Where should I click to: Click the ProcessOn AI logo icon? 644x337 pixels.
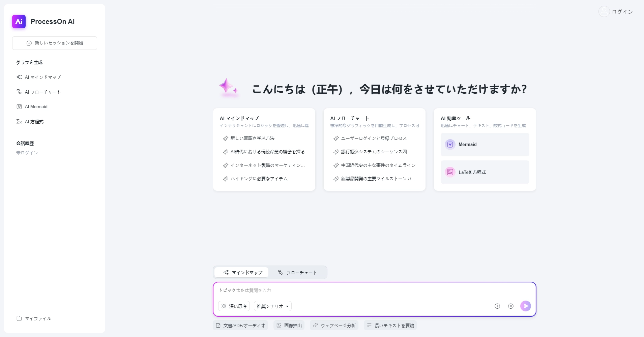(19, 22)
